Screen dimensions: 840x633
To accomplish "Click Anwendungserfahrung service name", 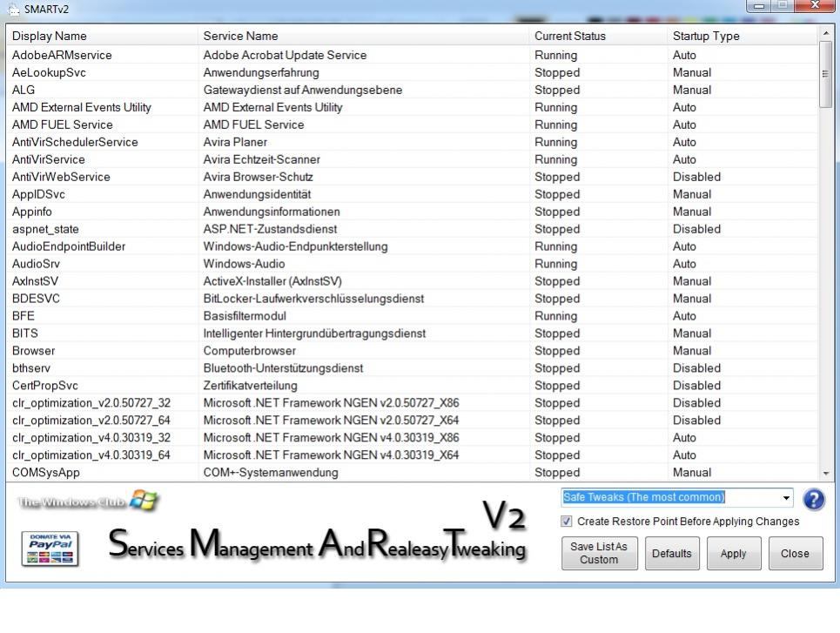I will tap(261, 72).
